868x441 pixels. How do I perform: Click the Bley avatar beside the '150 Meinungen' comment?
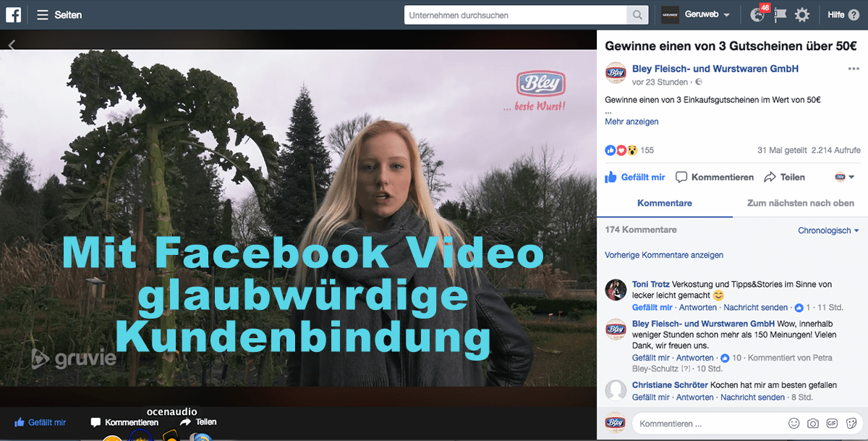coord(616,329)
